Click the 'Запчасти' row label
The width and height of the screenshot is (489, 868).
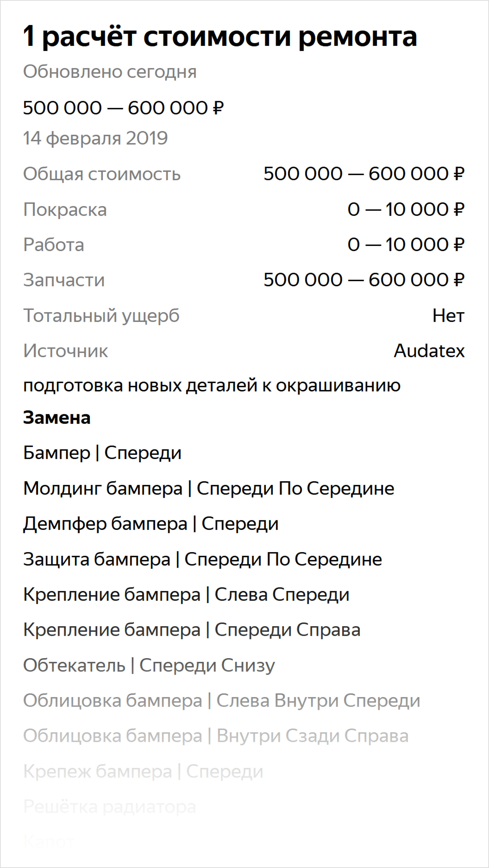coord(64,280)
